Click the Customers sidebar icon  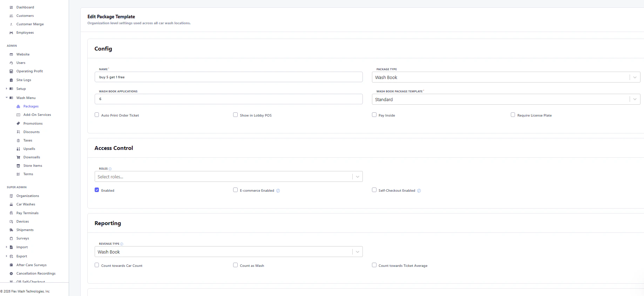11,16
